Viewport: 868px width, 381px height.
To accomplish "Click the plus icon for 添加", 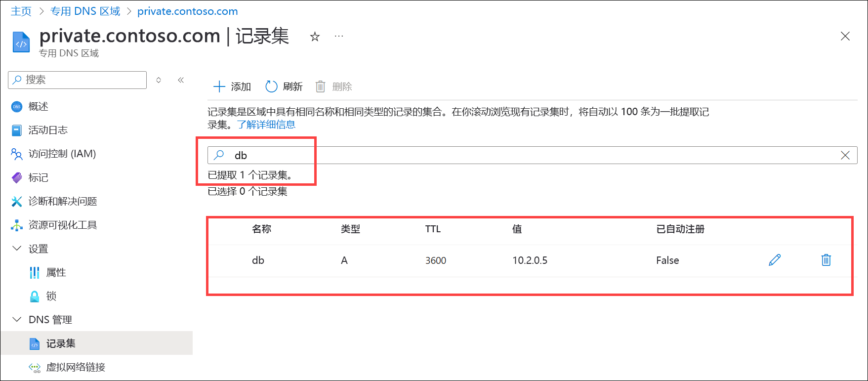I will coord(219,87).
